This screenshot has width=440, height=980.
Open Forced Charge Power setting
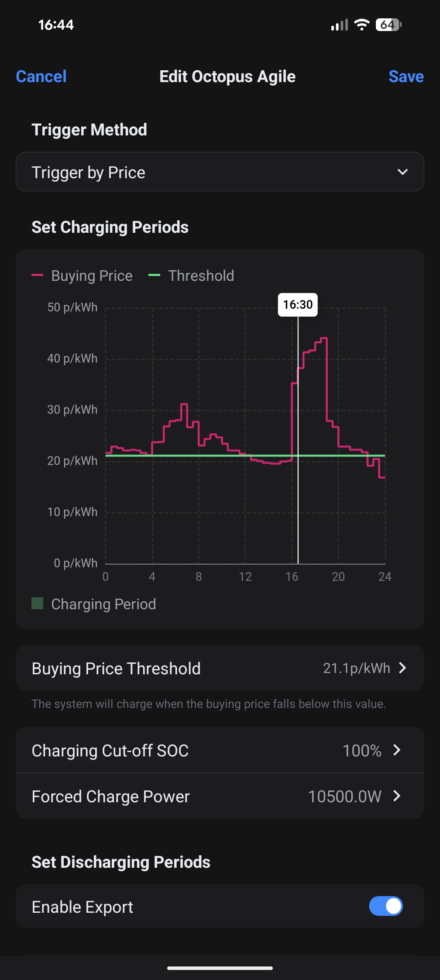(x=220, y=796)
